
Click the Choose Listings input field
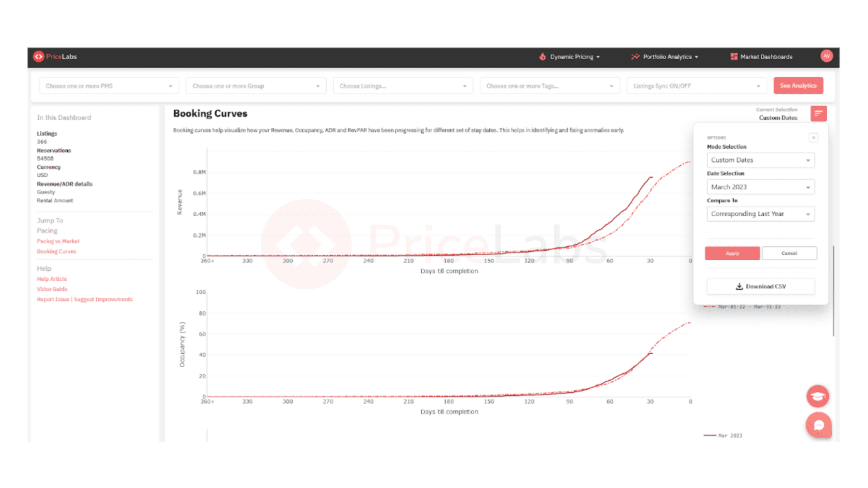point(402,85)
